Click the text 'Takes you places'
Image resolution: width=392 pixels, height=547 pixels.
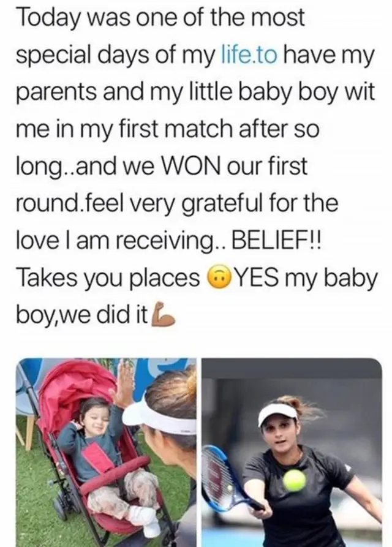pyautogui.click(x=108, y=278)
